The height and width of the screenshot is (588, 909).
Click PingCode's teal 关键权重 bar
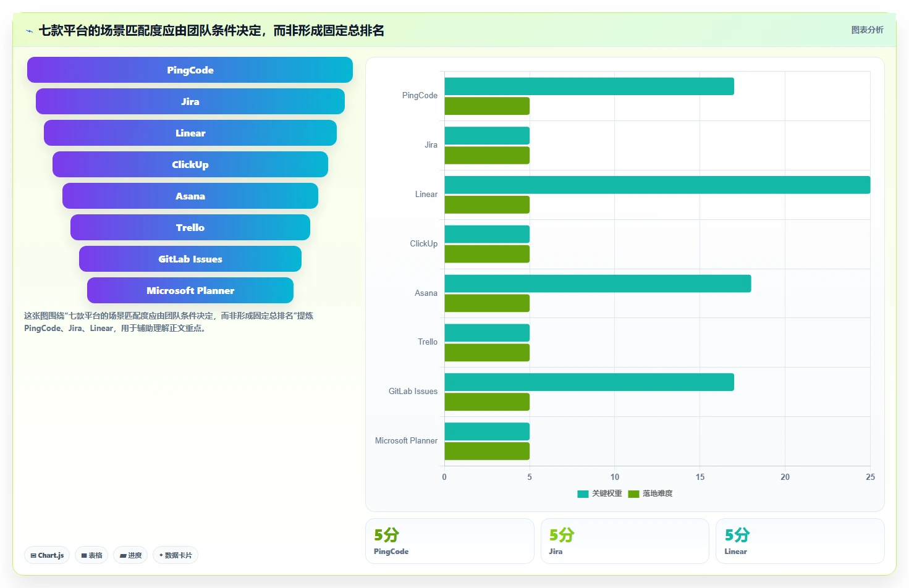point(589,86)
